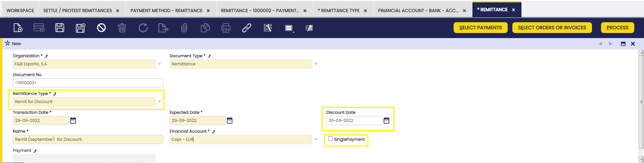Click the Document No. input field
The width and height of the screenshot is (644, 163).
tap(88, 83)
